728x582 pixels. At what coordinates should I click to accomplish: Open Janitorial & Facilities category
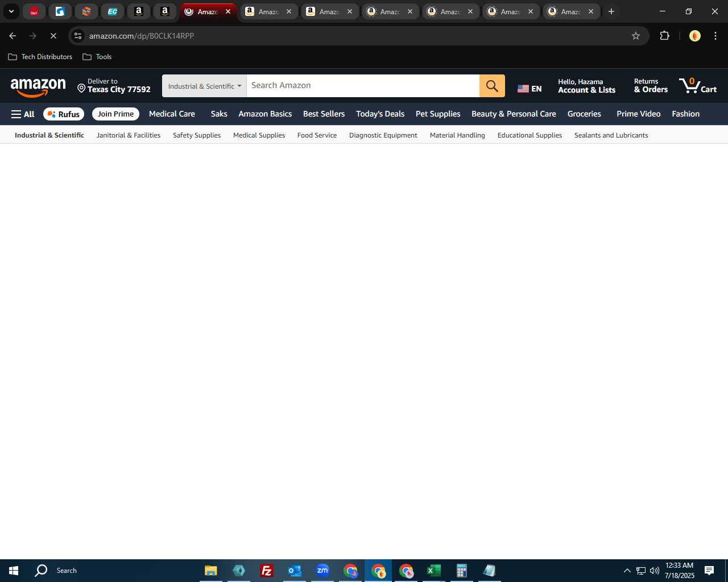129,135
